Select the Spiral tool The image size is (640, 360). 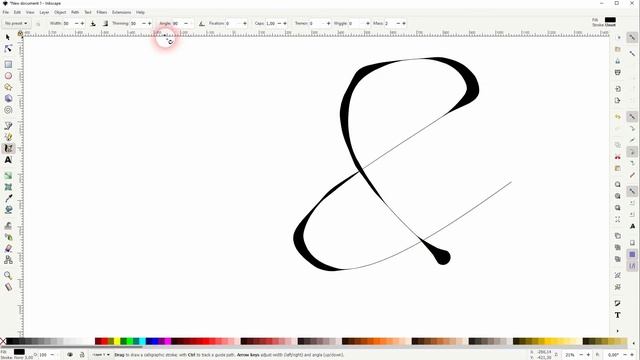point(8,110)
